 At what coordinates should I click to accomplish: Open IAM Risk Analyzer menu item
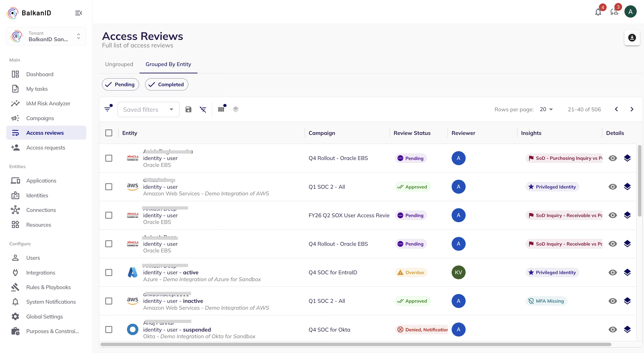(x=48, y=103)
